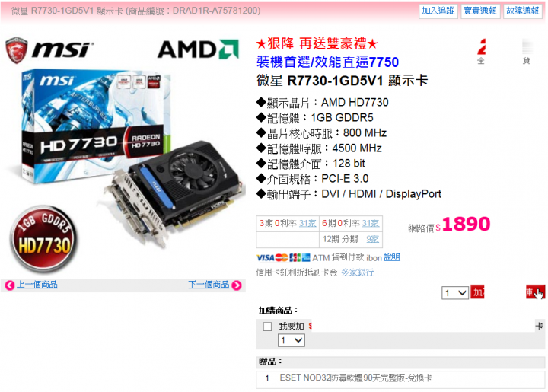Click the red 1GB GDDR5 HD7730 badge
Image resolution: width=548 pixels, height=392 pixels.
pyautogui.click(x=43, y=239)
